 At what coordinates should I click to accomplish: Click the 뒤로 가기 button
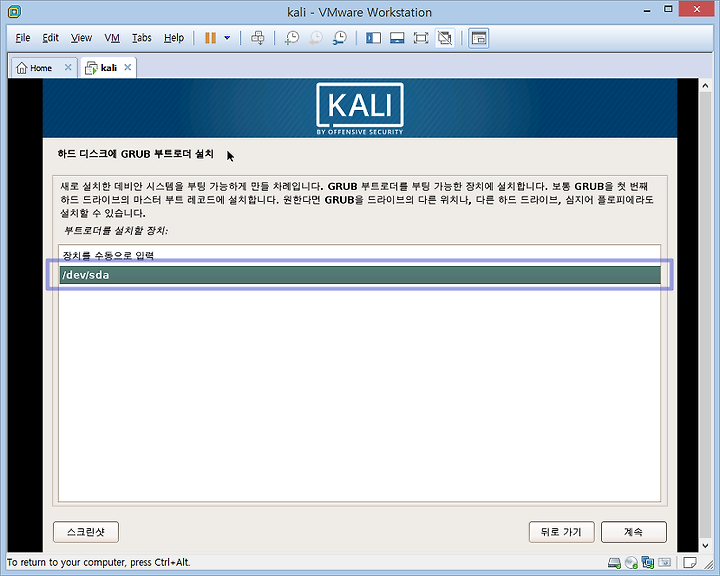click(561, 532)
